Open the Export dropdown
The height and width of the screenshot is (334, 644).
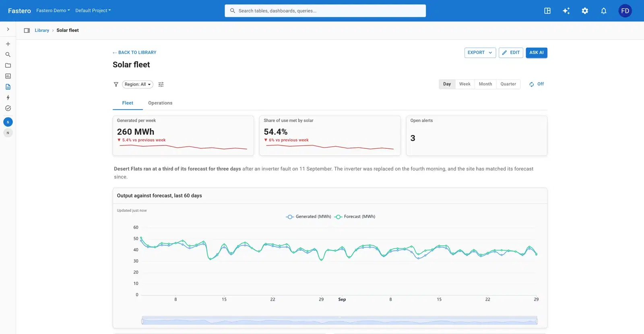click(x=480, y=53)
